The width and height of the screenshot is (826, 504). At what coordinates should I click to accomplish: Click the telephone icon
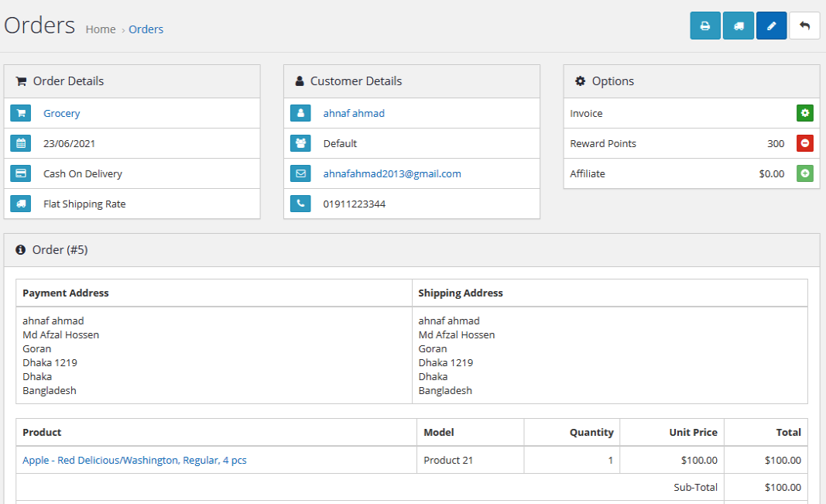pyautogui.click(x=300, y=204)
